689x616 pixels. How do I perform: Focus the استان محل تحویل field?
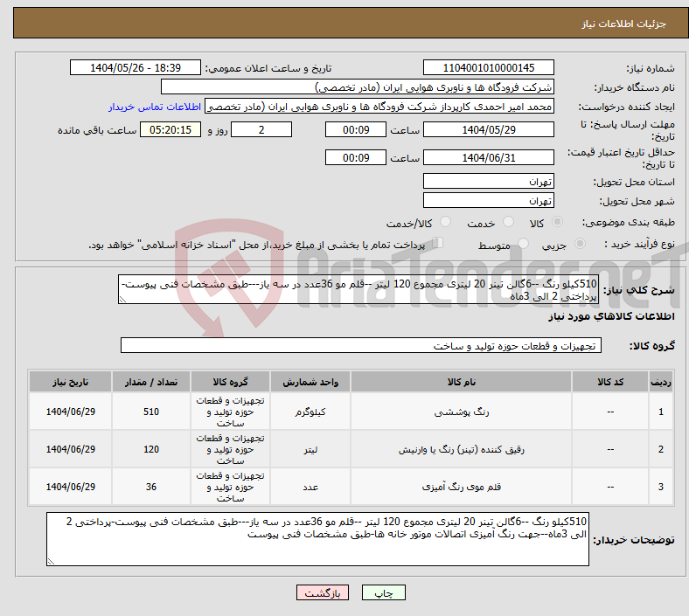[x=487, y=182]
